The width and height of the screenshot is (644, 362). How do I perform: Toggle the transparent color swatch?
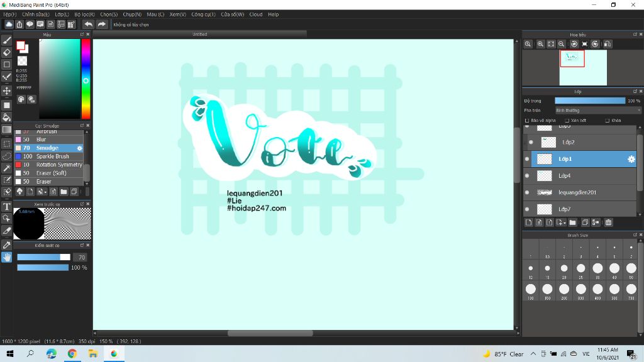[22, 61]
